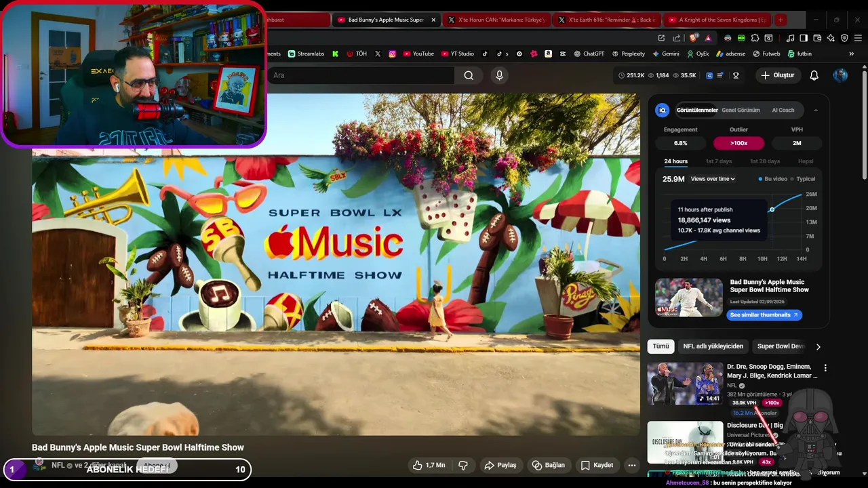Screen dimensions: 868x488
Task: Open Dr. Dre, Snoop Dogg, Eminem video title
Action: click(772, 371)
